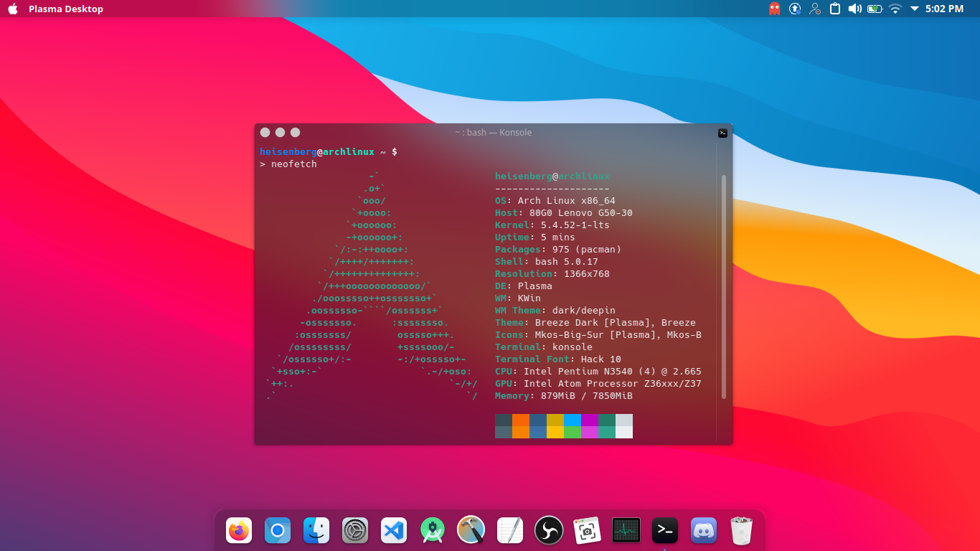Screen dimensions: 980x551
Task: Launch Visual Studio Code from the dock
Action: pyautogui.click(x=393, y=530)
